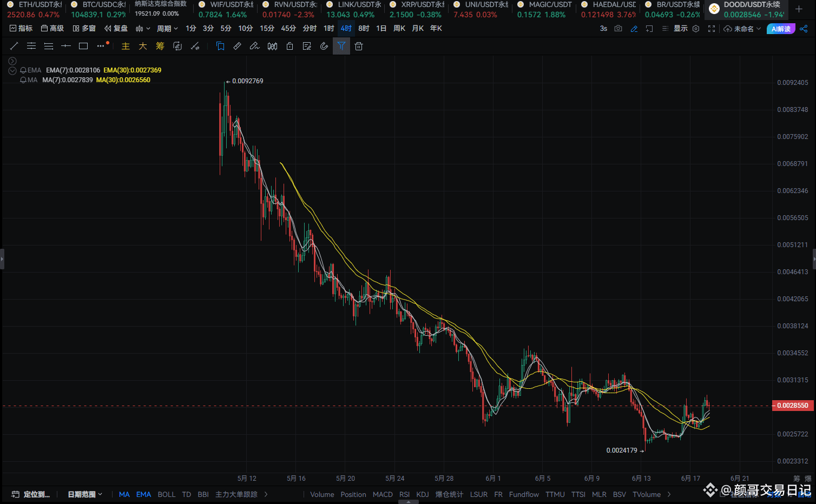This screenshot has width=816, height=504.
Task: Select the 15分 timeframe
Action: [267, 29]
